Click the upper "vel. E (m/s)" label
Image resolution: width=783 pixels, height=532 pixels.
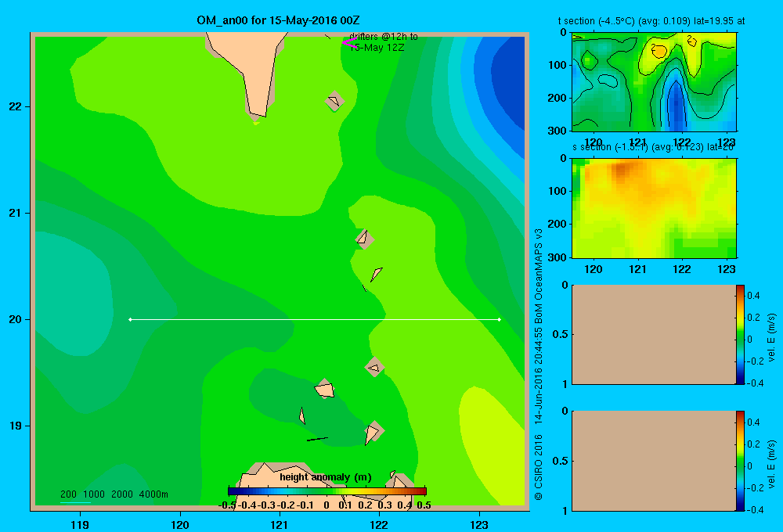coord(772,337)
